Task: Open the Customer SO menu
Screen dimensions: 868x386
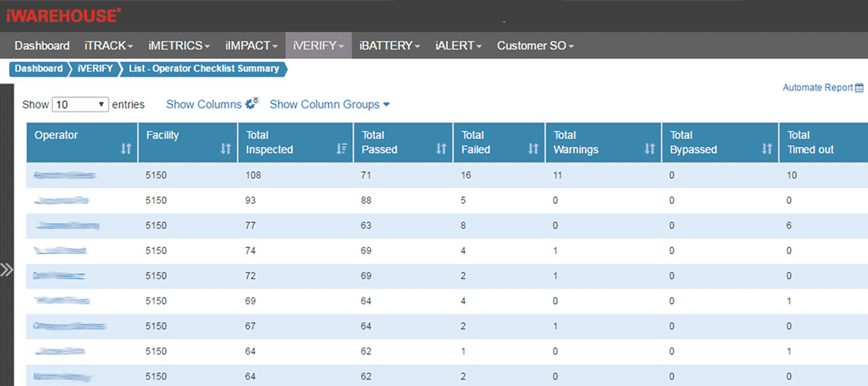Action: pyautogui.click(x=535, y=46)
